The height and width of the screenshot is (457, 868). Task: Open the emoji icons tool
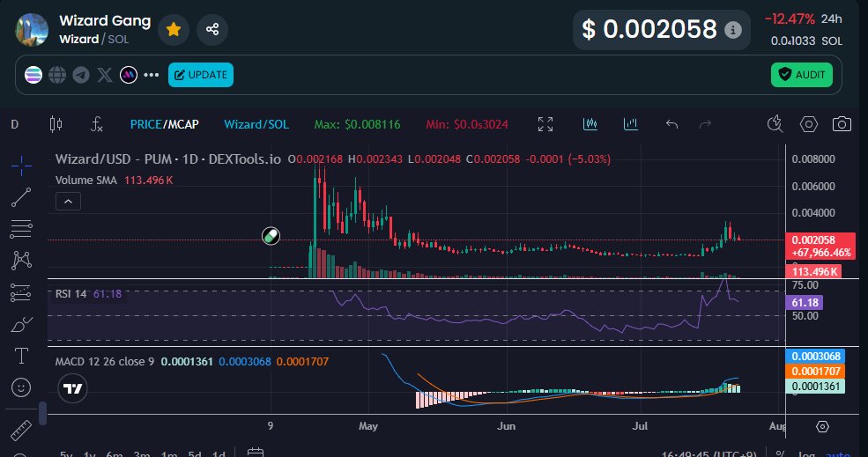(21, 387)
